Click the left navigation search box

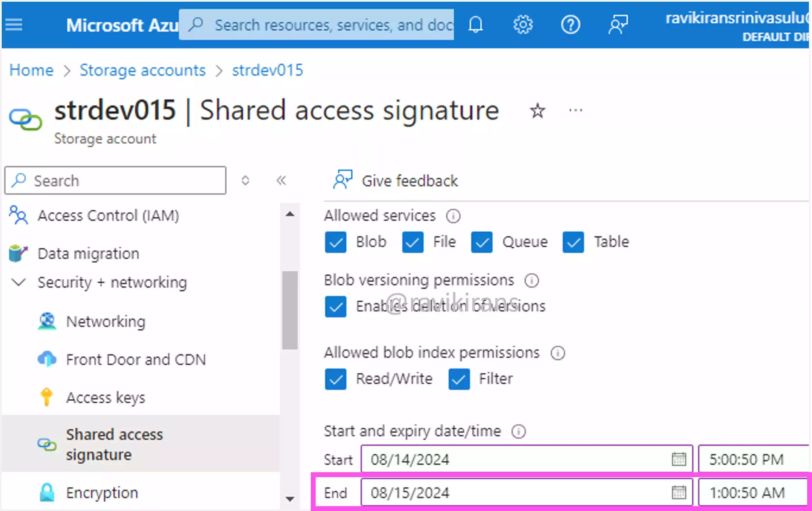[x=116, y=180]
